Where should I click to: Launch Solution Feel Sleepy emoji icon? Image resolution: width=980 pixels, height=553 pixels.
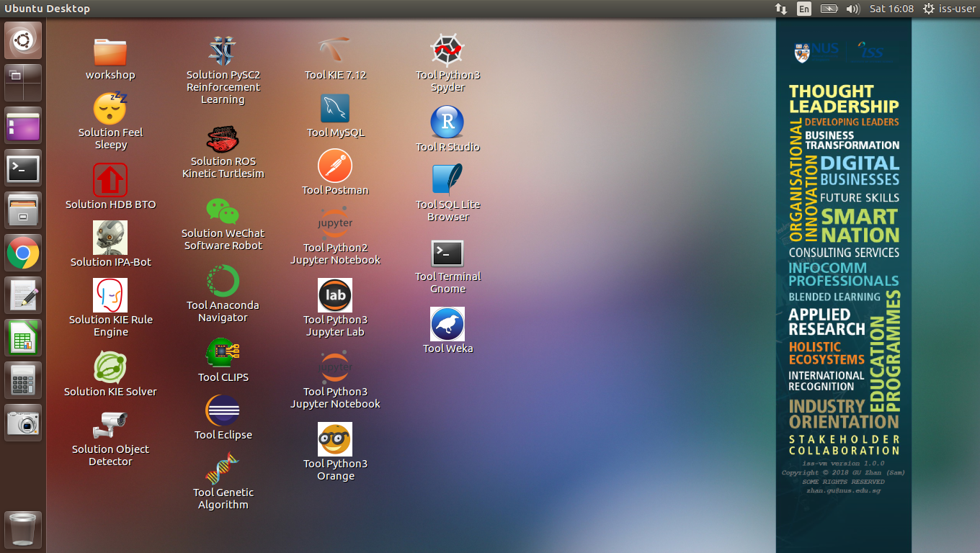click(110, 108)
